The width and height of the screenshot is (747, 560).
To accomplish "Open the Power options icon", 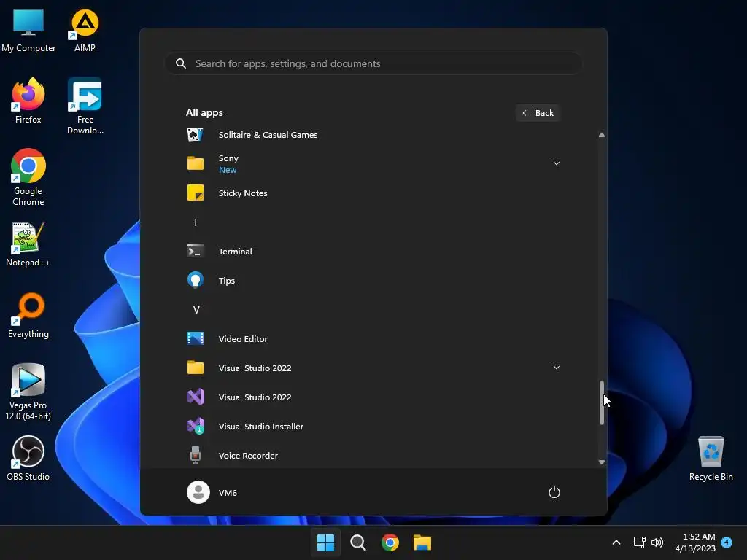I will point(554,492).
